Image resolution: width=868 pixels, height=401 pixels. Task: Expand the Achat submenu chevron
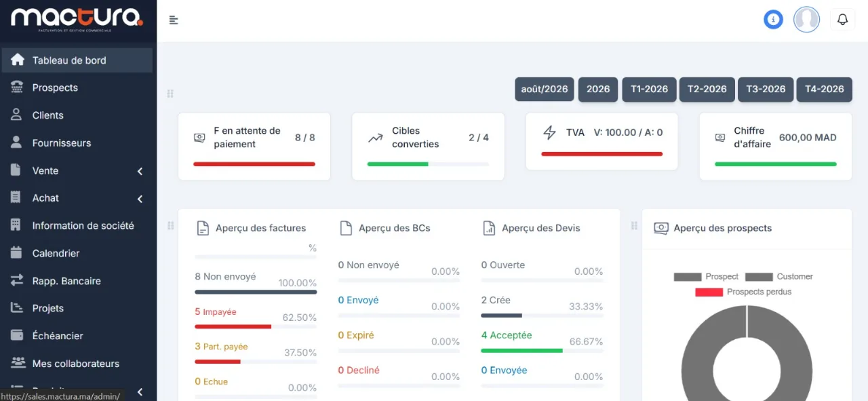point(140,199)
